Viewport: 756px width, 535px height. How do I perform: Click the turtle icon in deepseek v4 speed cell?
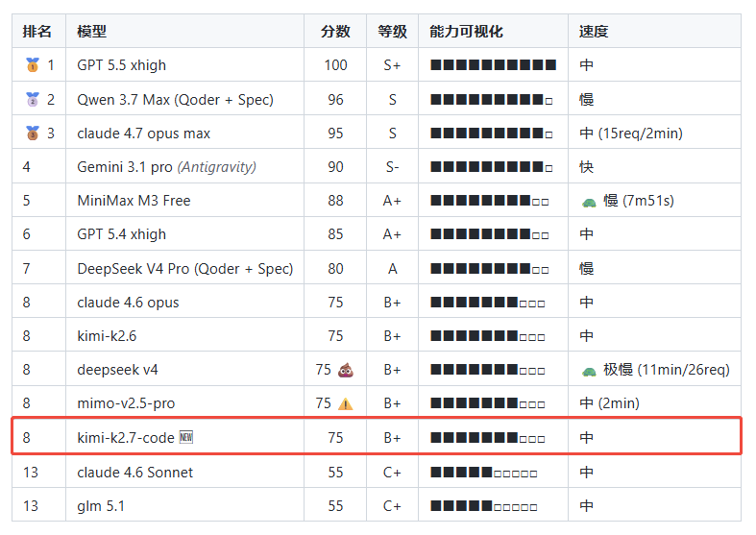click(589, 371)
